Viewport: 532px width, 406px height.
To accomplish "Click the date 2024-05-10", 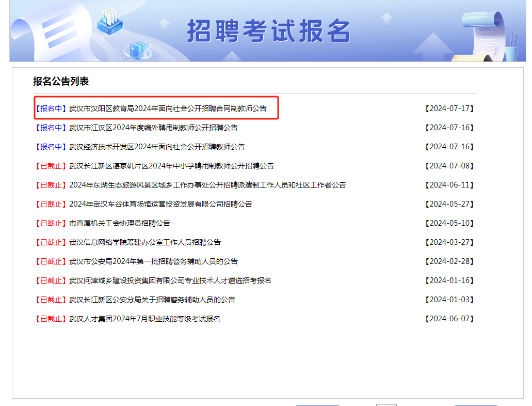I will point(449,223).
